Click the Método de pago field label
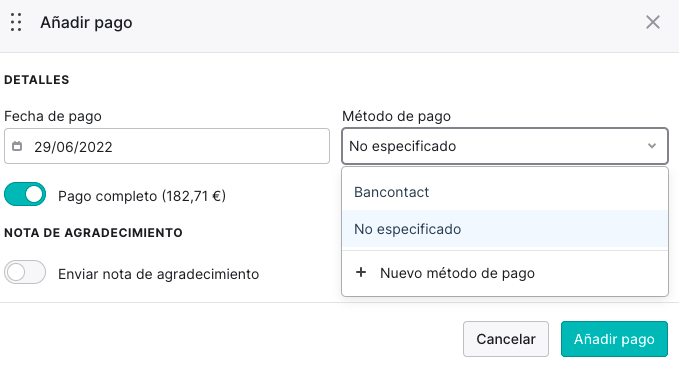The width and height of the screenshot is (679, 367). 396,116
